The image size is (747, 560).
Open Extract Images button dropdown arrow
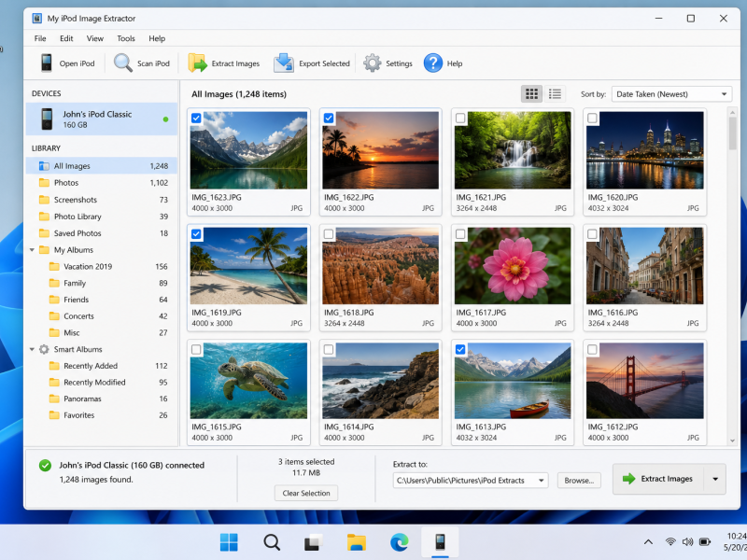tap(715, 479)
